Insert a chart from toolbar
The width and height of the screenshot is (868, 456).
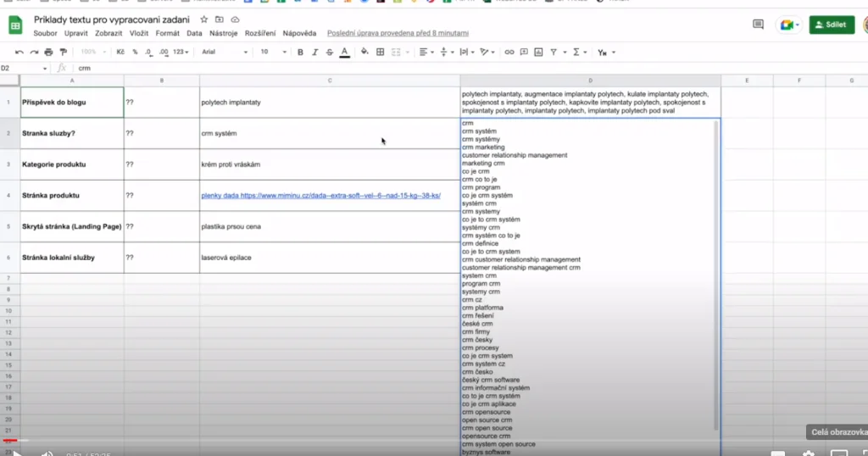click(538, 53)
